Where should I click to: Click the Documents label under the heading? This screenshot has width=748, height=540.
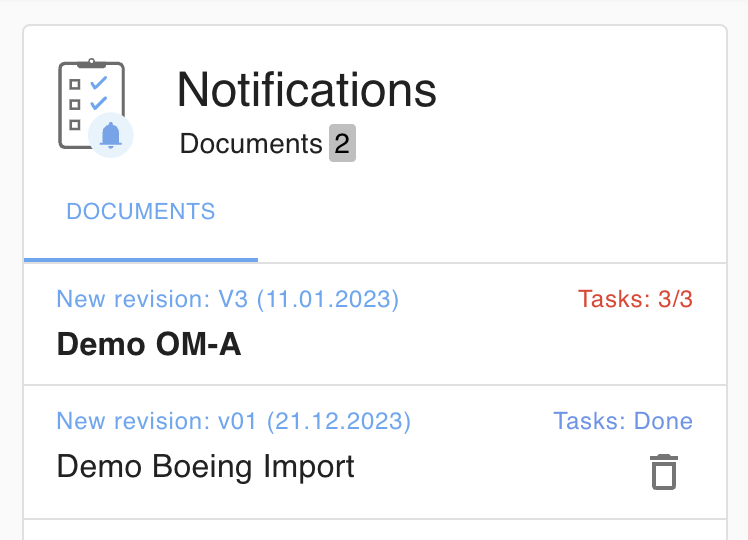point(250,144)
